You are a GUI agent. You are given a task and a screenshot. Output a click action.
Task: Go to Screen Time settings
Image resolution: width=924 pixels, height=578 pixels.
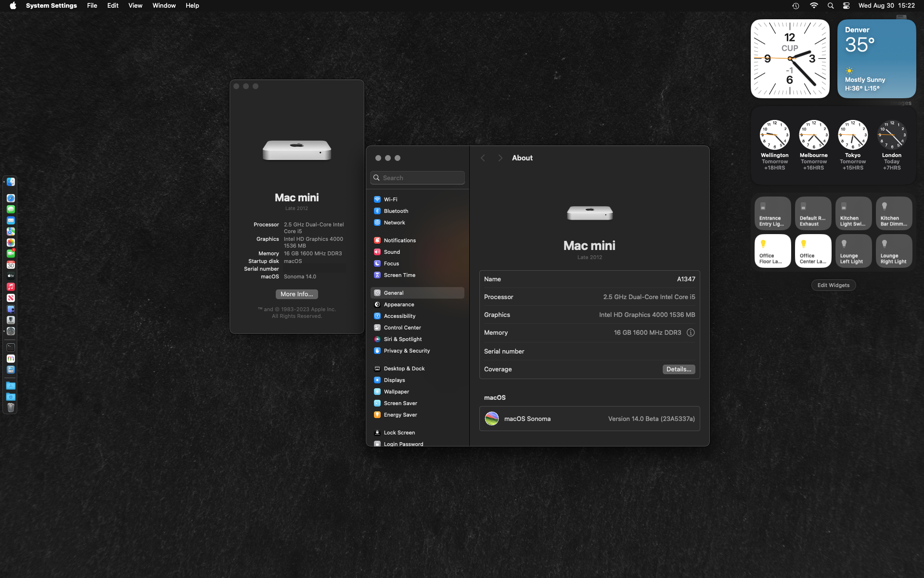[x=399, y=275]
